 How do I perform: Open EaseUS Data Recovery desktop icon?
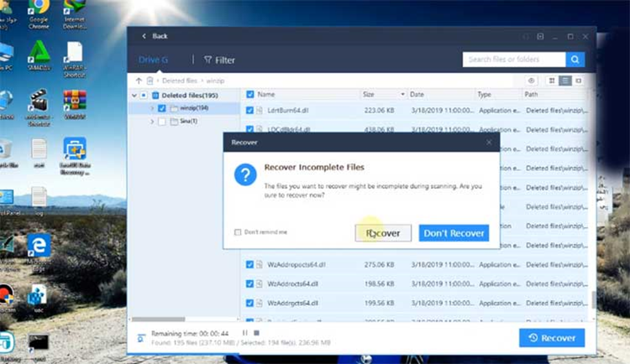tap(75, 155)
